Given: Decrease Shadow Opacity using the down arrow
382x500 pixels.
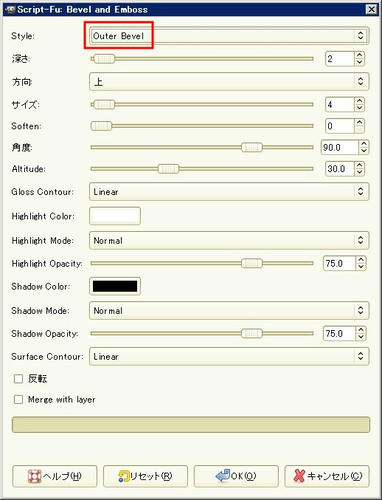Looking at the screenshot, I should [x=361, y=337].
